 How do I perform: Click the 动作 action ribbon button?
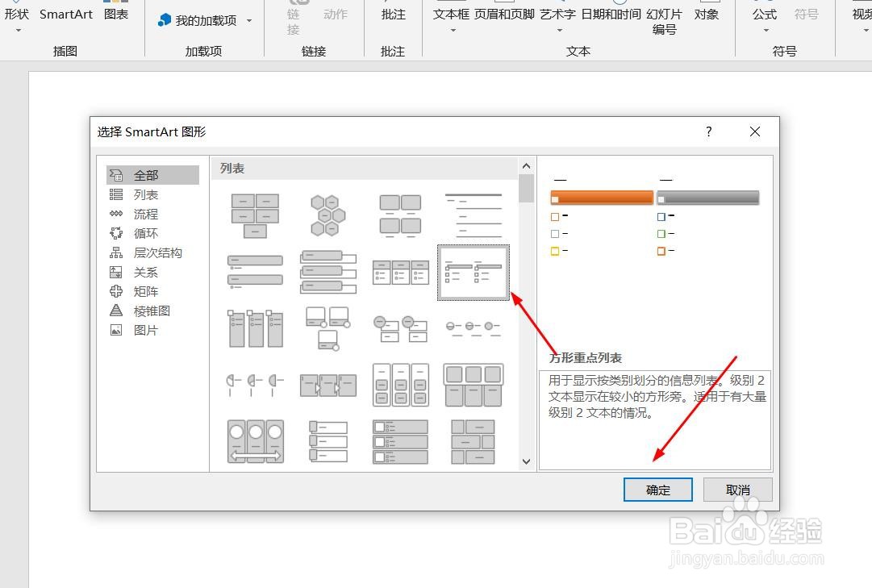point(336,15)
